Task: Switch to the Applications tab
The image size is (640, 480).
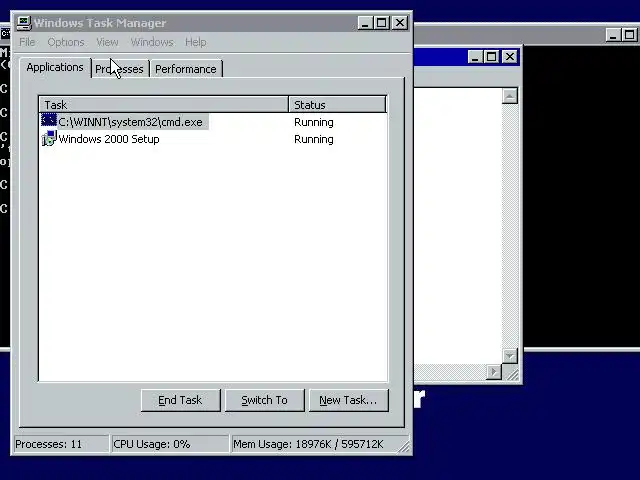Action: pos(55,67)
